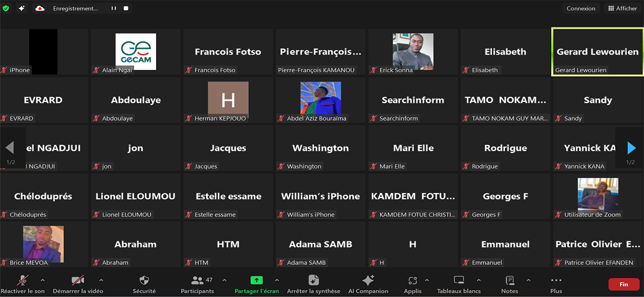This screenshot has height=297, width=644.
Task: Turn on camera with Démarrer la vidéo
Action: coord(78,284)
